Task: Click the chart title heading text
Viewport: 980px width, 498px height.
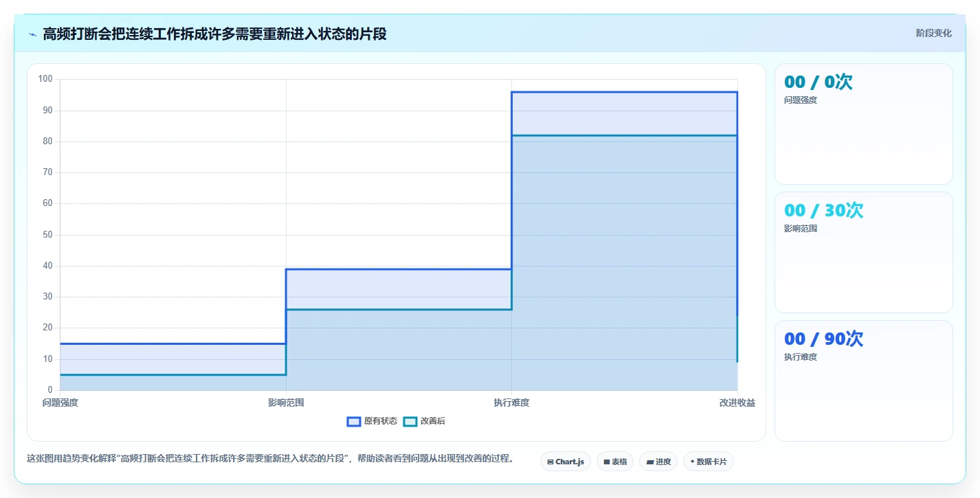Action: tap(214, 34)
